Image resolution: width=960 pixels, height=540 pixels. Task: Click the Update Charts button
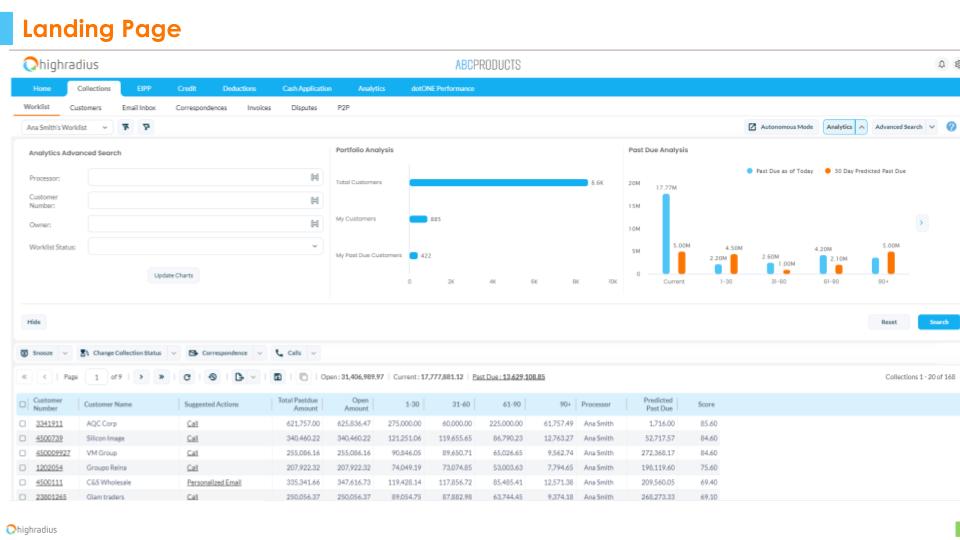click(173, 275)
